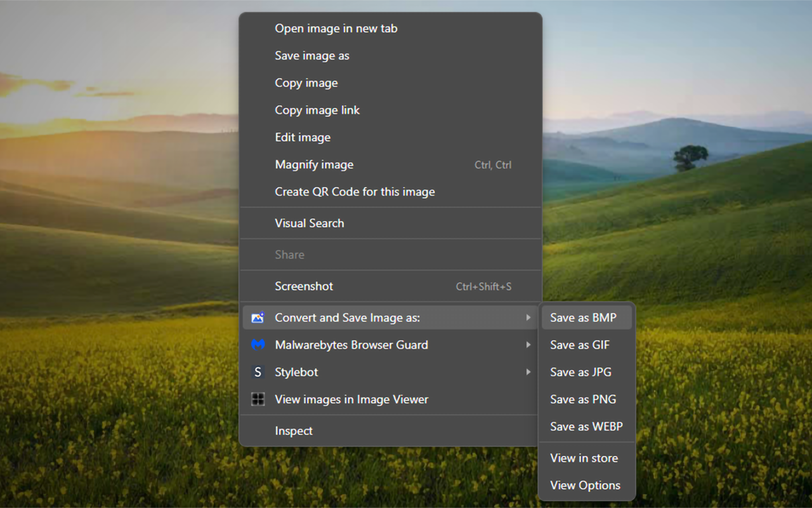Expand the Convert and Save Image submenu arrow

(x=528, y=317)
